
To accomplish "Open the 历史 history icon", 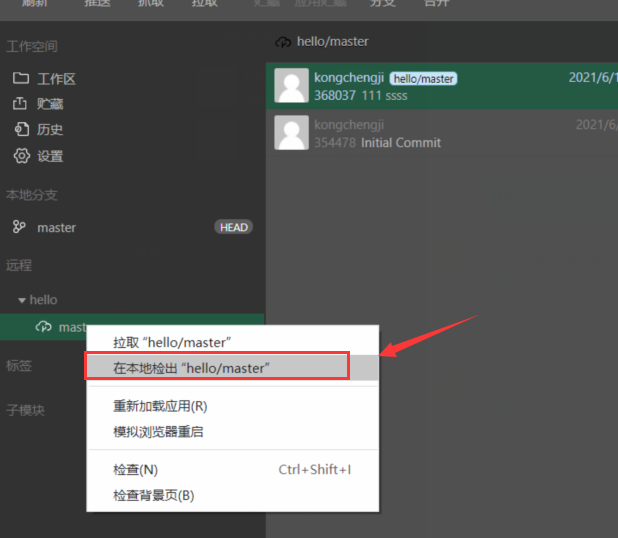I will pos(21,129).
